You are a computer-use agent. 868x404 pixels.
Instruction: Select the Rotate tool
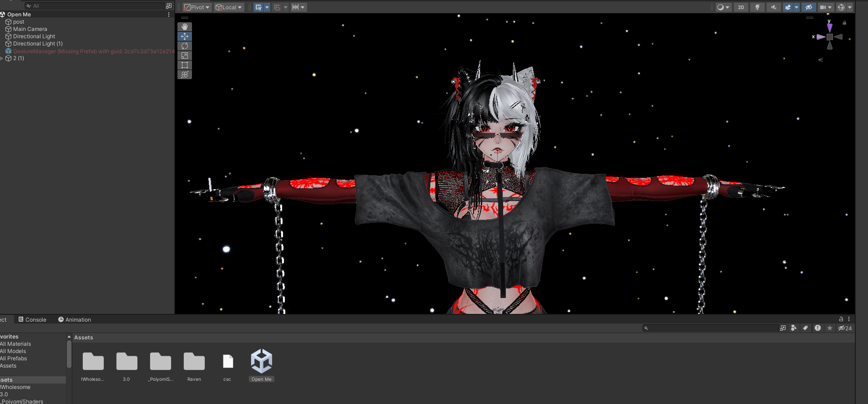185,46
